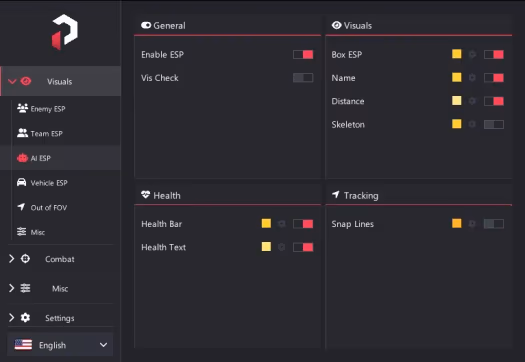Click the Team ESP people icon
The width and height of the screenshot is (525, 362).
coord(22,133)
